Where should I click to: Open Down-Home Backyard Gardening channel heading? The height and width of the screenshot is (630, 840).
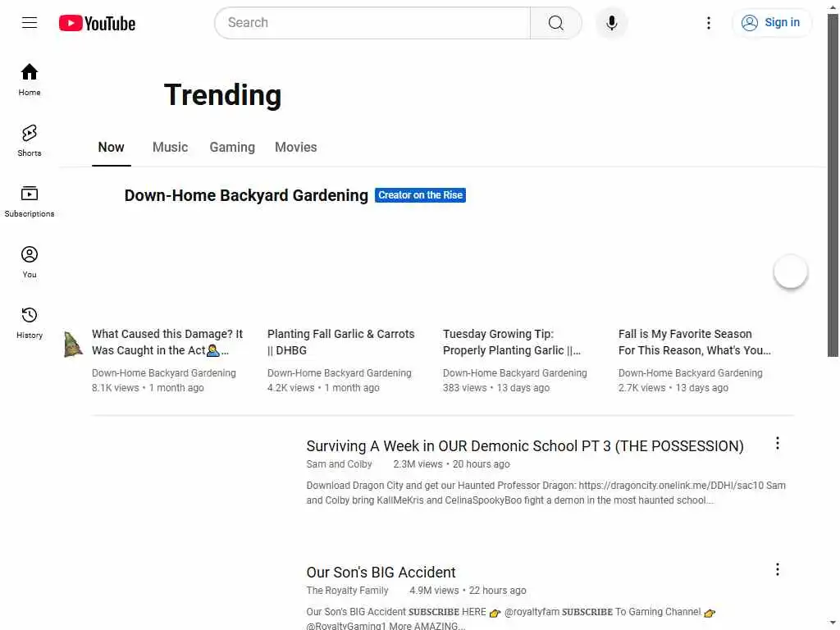(x=246, y=195)
